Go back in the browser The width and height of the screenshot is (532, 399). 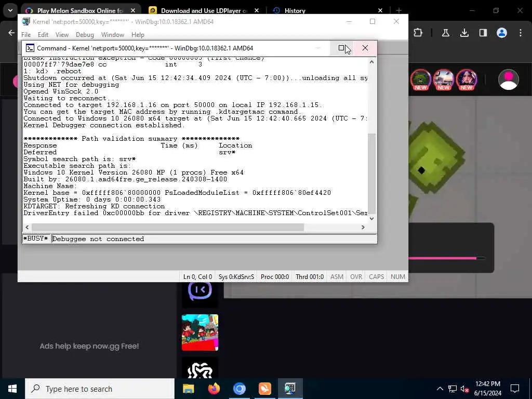tap(11, 33)
